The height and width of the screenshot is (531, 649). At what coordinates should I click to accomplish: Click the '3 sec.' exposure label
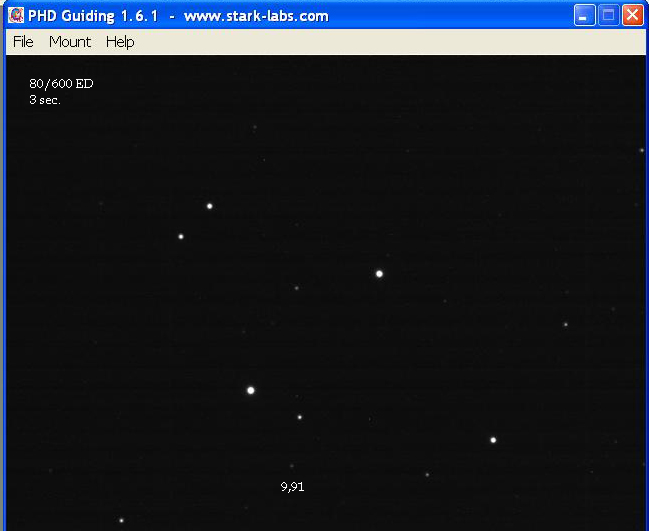45,100
